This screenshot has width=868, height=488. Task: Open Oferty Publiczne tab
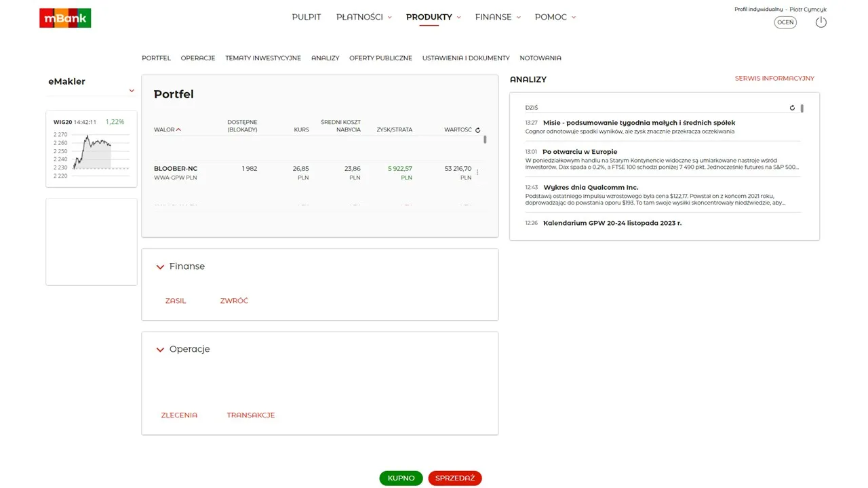pyautogui.click(x=380, y=58)
